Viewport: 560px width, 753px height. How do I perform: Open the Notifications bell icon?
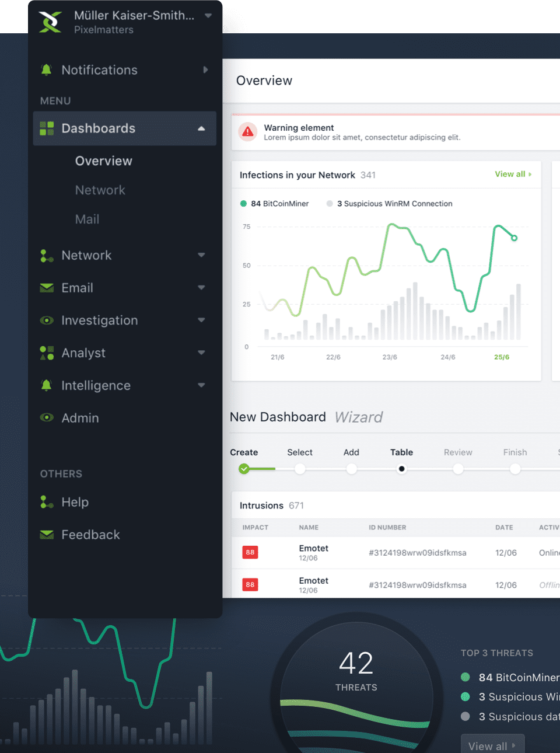point(46,69)
